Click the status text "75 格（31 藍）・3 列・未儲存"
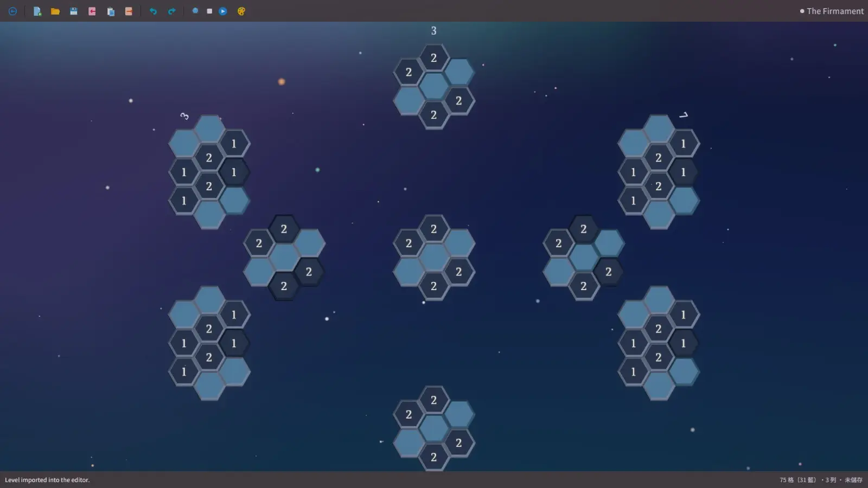The image size is (868, 488). 821,480
